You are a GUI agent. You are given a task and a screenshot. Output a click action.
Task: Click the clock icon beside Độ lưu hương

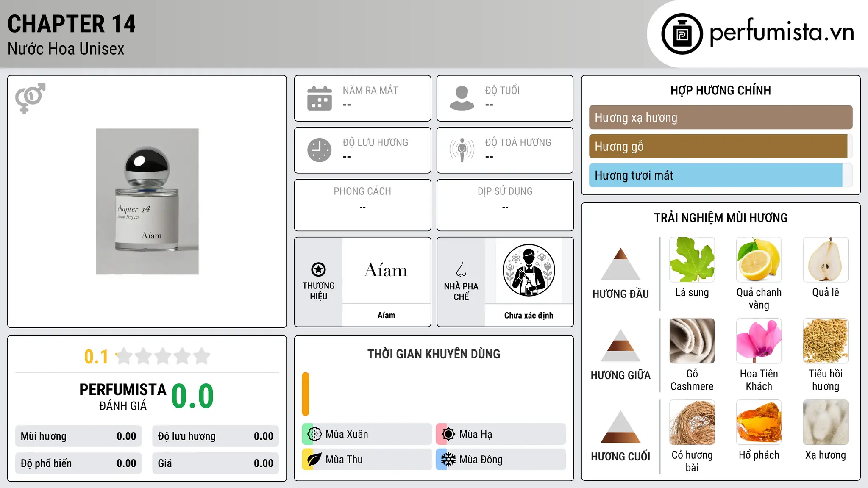click(320, 150)
